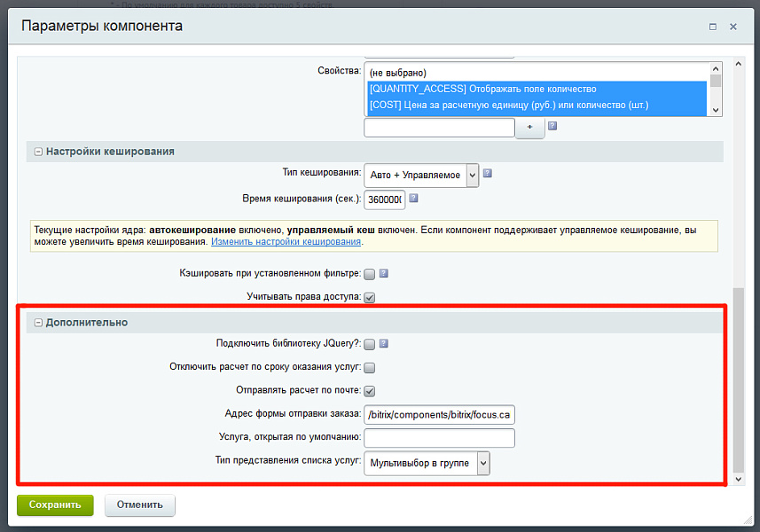Click help icon next to caching type
760x532 pixels.
[487, 174]
